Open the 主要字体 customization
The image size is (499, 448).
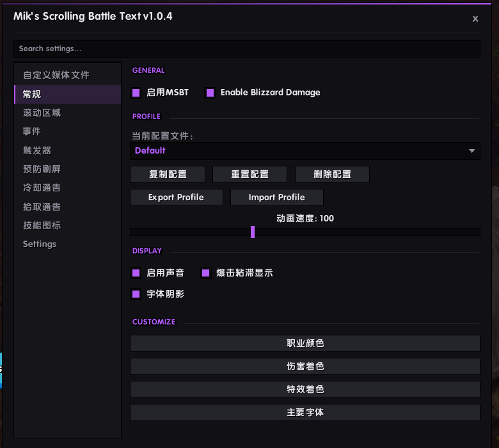click(305, 412)
